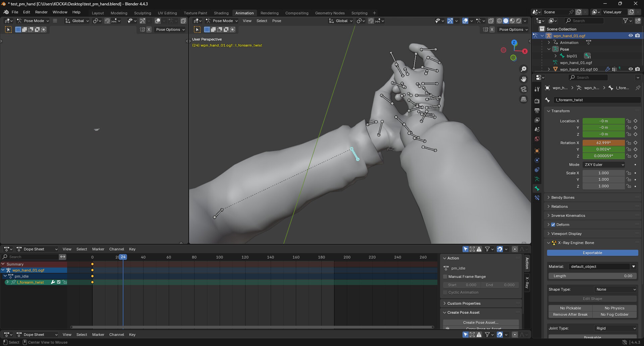Click the Exportable button
The width and height of the screenshot is (644, 346).
592,253
